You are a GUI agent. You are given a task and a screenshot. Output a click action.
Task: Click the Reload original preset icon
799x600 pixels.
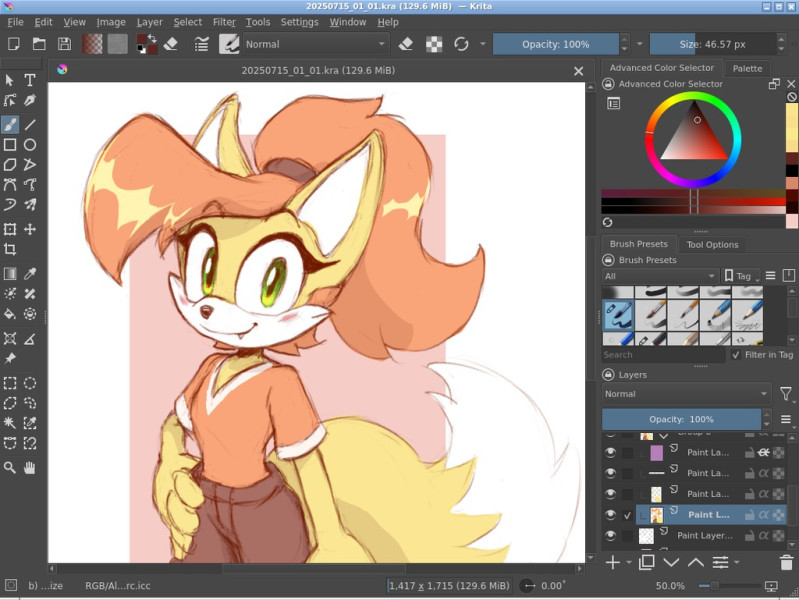click(x=461, y=44)
